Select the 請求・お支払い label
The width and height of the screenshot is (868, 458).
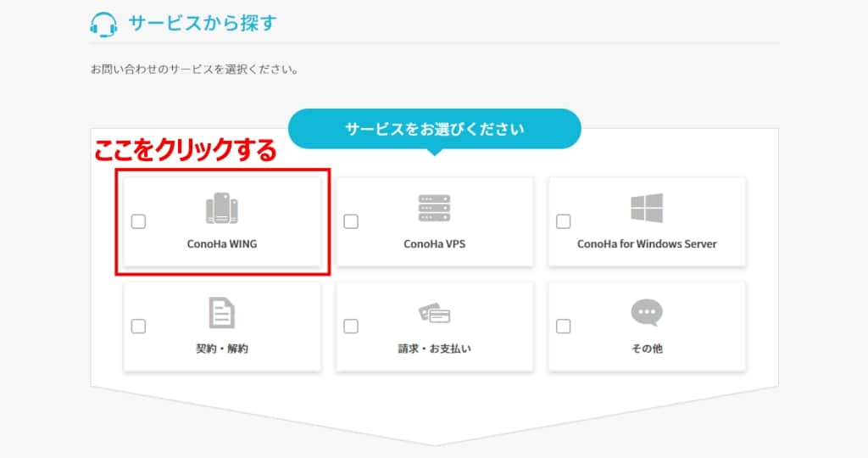[435, 349]
